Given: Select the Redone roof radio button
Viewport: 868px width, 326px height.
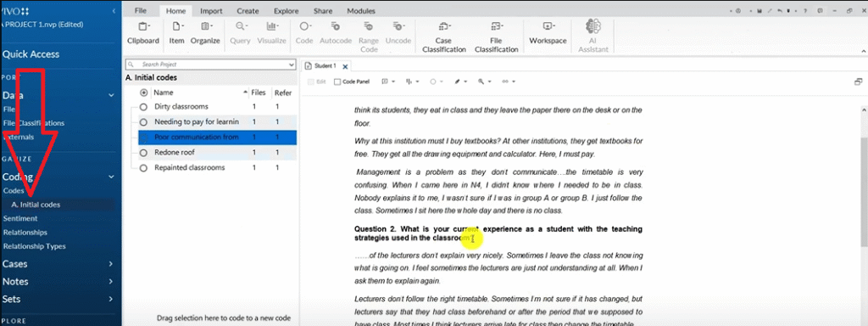Looking at the screenshot, I should (x=144, y=153).
